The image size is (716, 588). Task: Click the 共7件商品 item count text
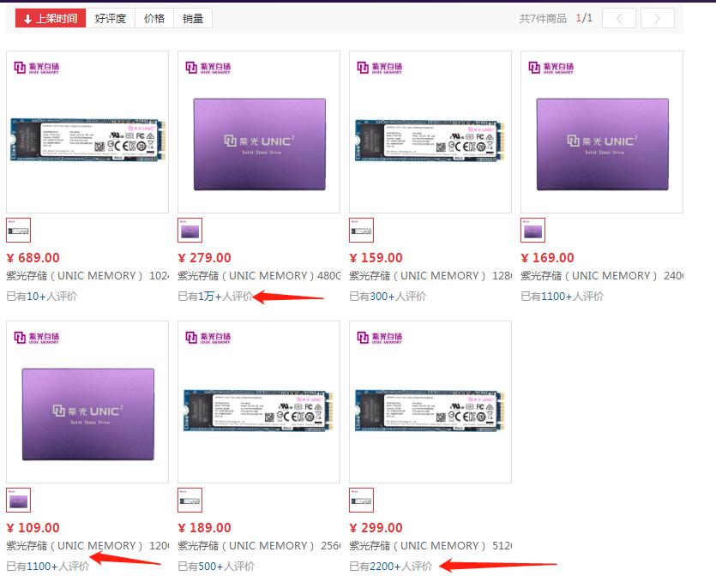(x=543, y=19)
